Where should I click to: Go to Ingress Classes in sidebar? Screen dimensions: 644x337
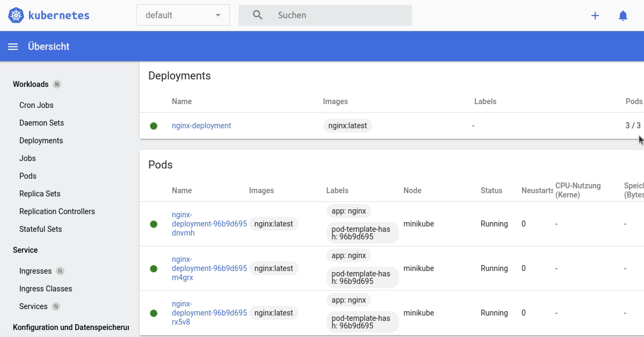click(46, 289)
